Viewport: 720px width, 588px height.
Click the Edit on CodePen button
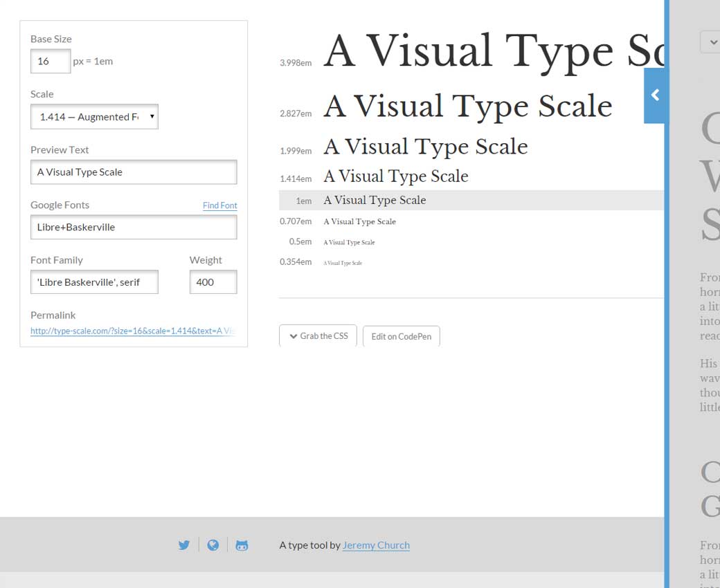401,336
